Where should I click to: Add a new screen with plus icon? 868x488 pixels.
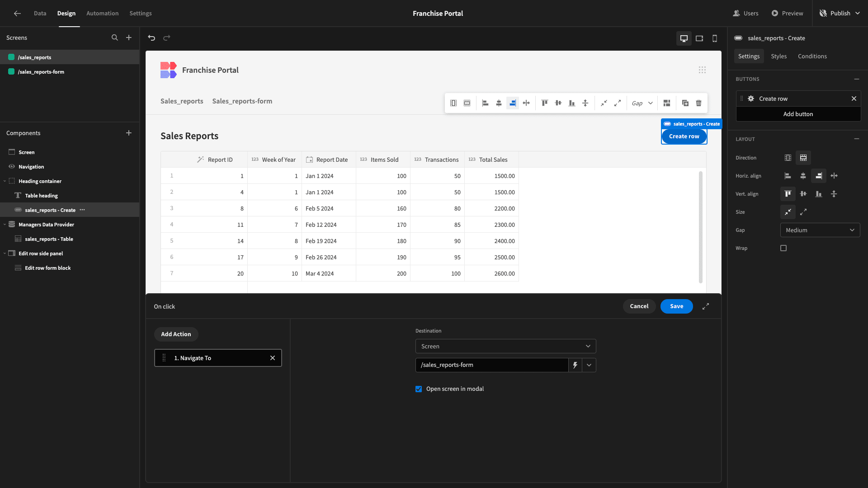[x=129, y=38]
